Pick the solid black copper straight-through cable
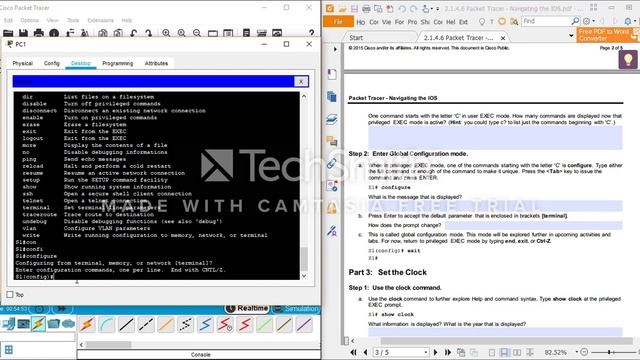640x360 pixels. click(126, 324)
